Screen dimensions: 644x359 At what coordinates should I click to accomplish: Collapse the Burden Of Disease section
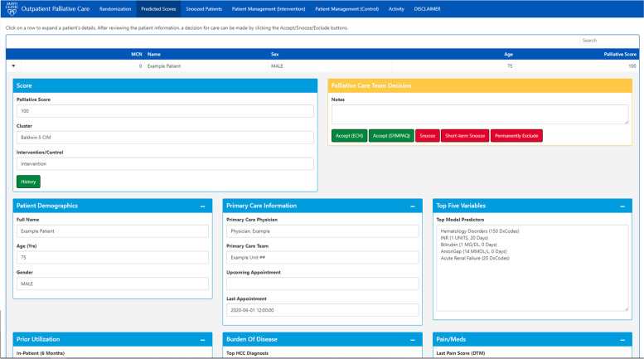pos(413,340)
